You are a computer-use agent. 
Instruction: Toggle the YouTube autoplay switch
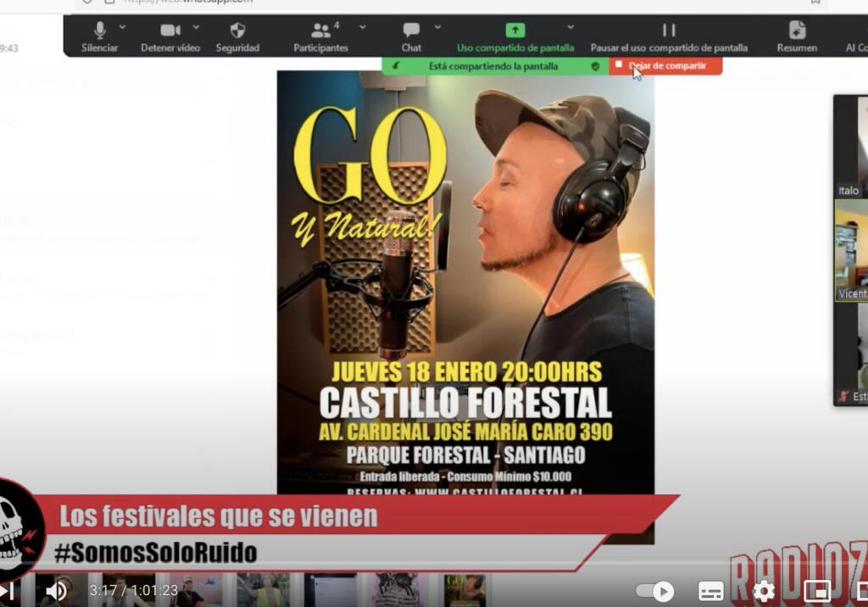654,591
